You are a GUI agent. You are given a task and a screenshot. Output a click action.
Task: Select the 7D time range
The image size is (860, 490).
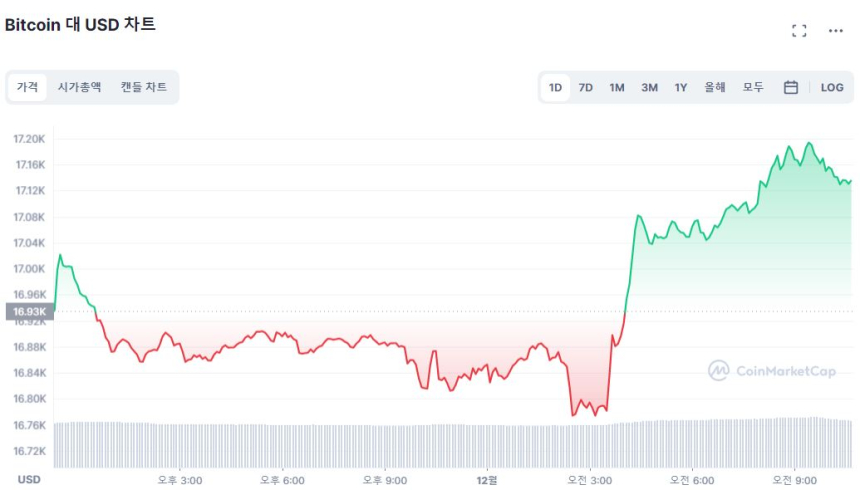click(x=586, y=88)
